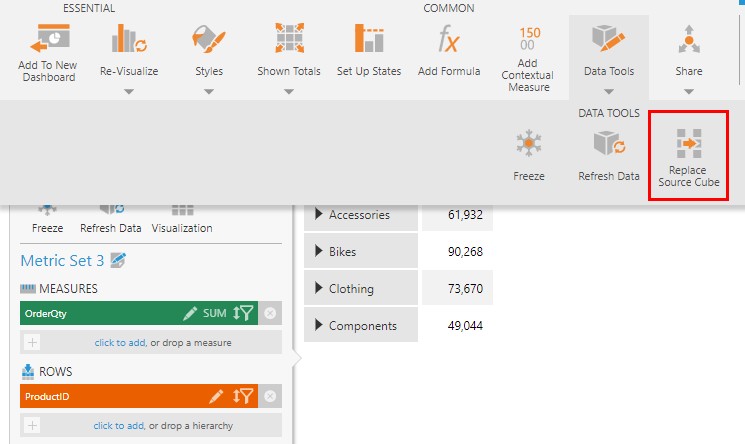Remove the OrderQty measure

point(268,313)
